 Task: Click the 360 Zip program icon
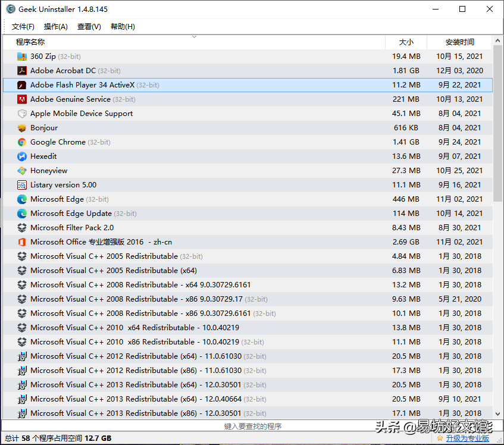22,57
